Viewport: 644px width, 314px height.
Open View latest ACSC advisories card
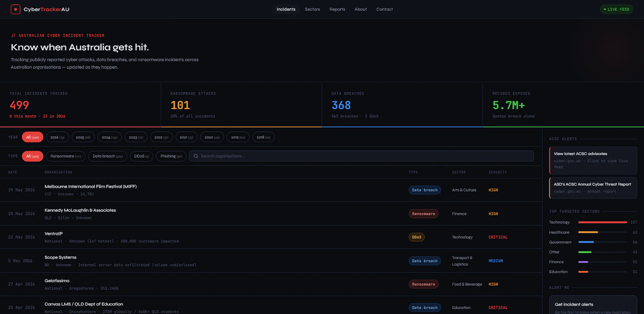point(593,160)
